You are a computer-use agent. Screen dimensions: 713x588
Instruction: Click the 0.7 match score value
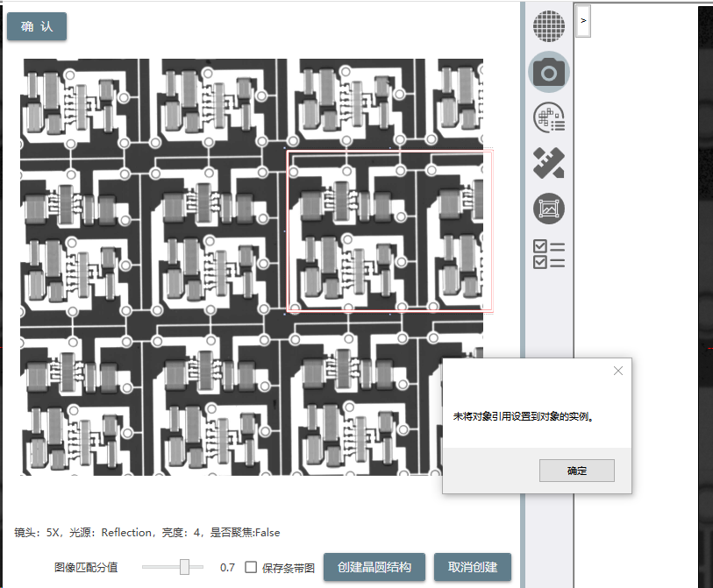click(227, 568)
